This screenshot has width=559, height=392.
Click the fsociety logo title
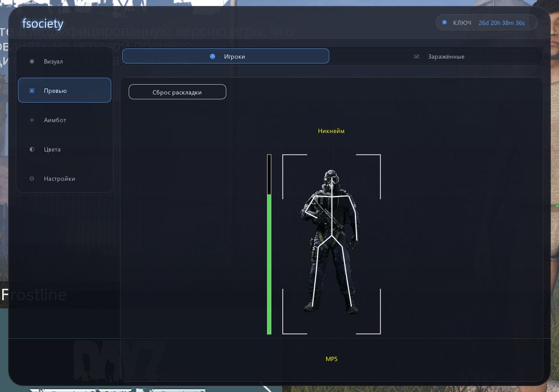(43, 23)
